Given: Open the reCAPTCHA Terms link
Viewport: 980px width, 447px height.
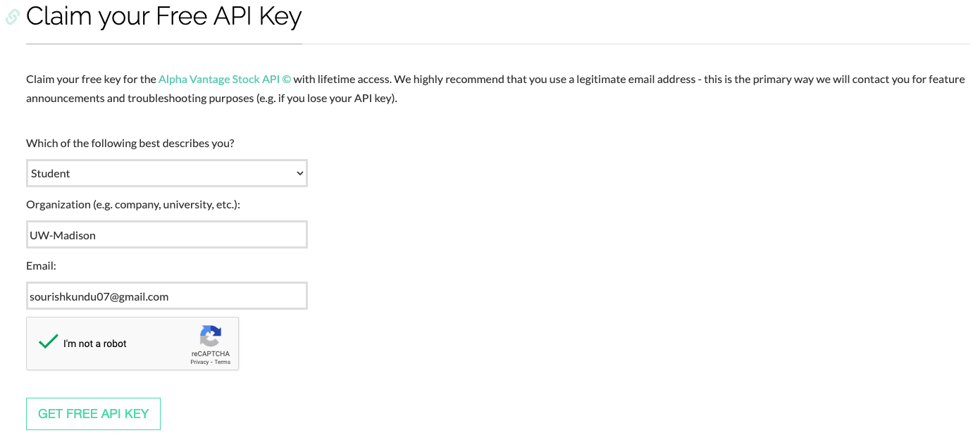Looking at the screenshot, I should click(x=223, y=362).
